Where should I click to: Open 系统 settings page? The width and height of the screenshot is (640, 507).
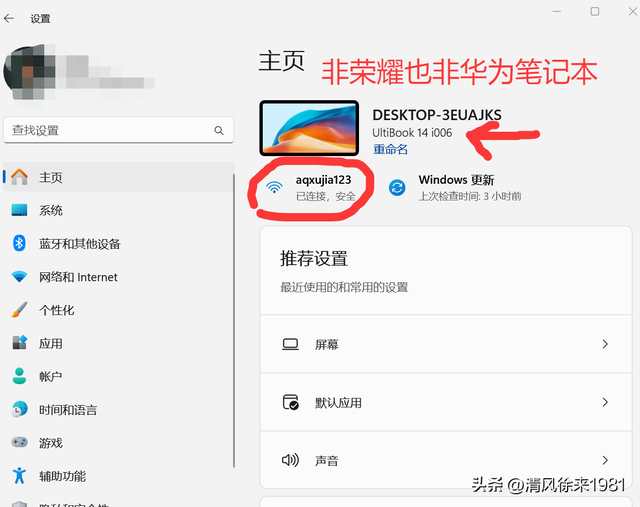pyautogui.click(x=118, y=210)
